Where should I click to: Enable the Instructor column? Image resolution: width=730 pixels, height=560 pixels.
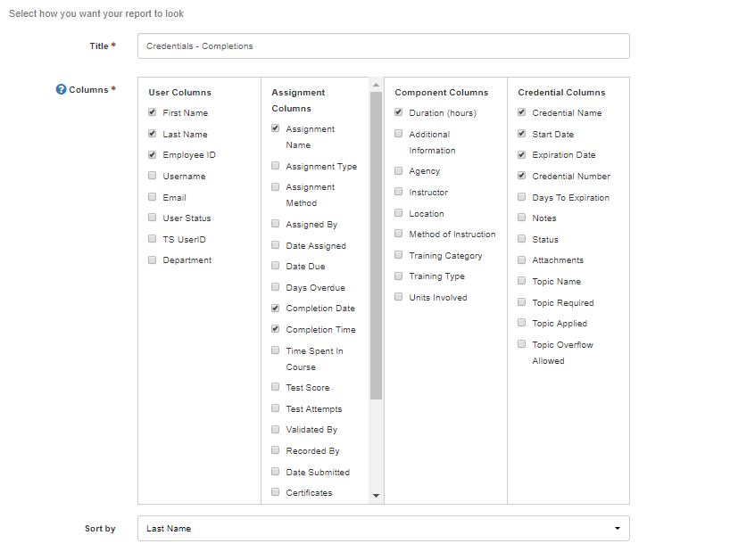pos(397,192)
